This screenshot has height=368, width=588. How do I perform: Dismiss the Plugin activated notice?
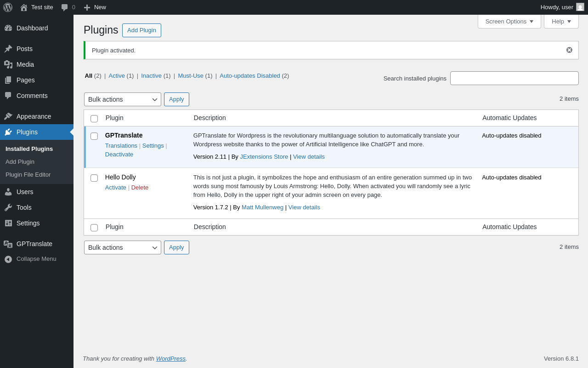[569, 50]
